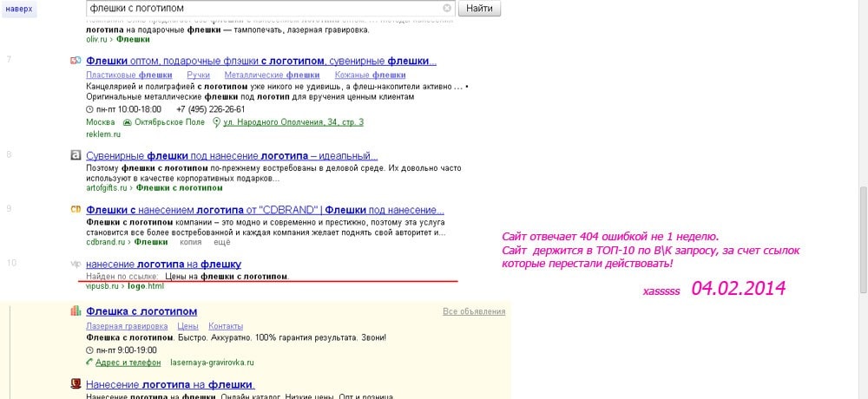Open the ad 'Флешка с логотипом'
The height and width of the screenshot is (399, 868).
(141, 311)
